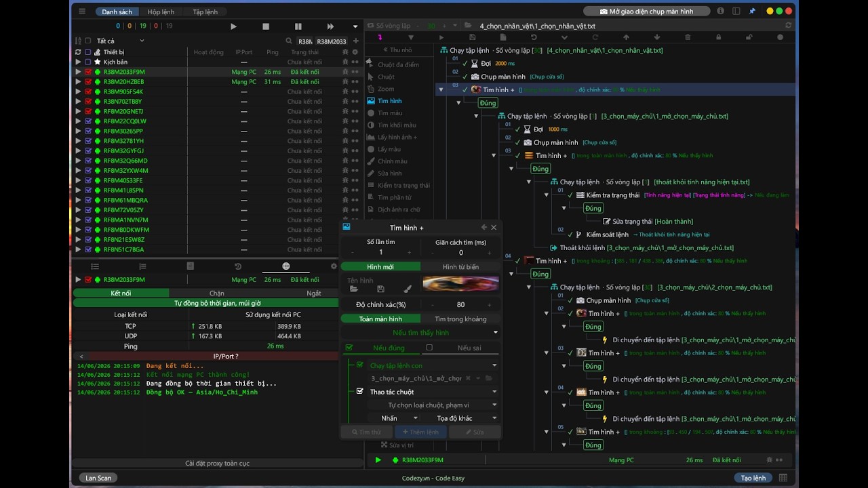The width and height of the screenshot is (868, 488).
Task: Move command up with the up arrow icon
Action: click(626, 37)
